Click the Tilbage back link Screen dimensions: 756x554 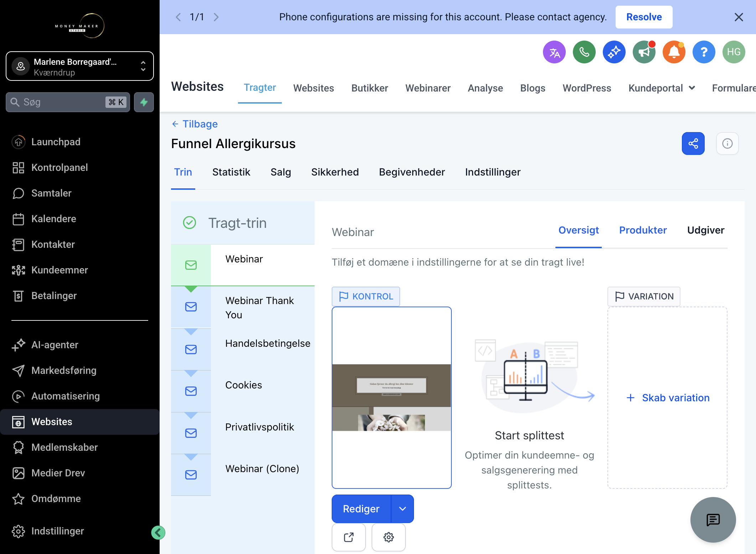195,124
